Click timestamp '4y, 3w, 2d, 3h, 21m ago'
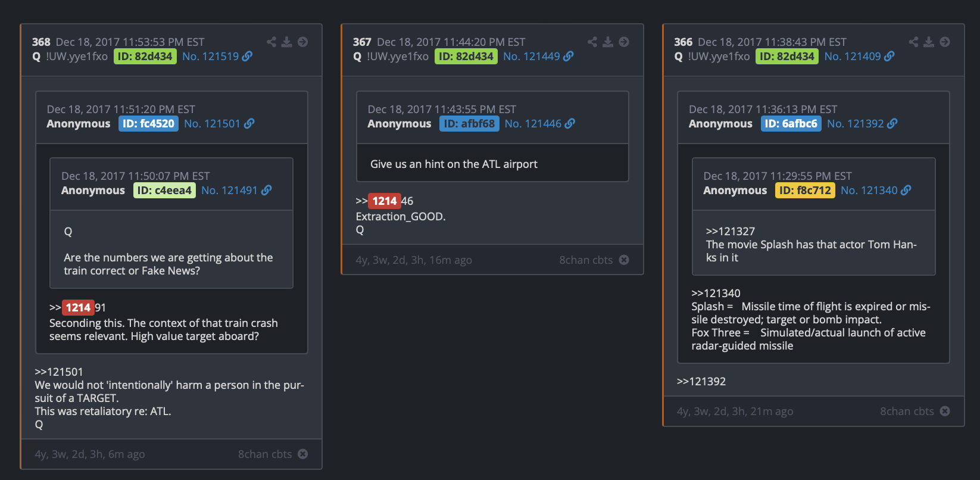The height and width of the screenshot is (480, 980). [735, 411]
